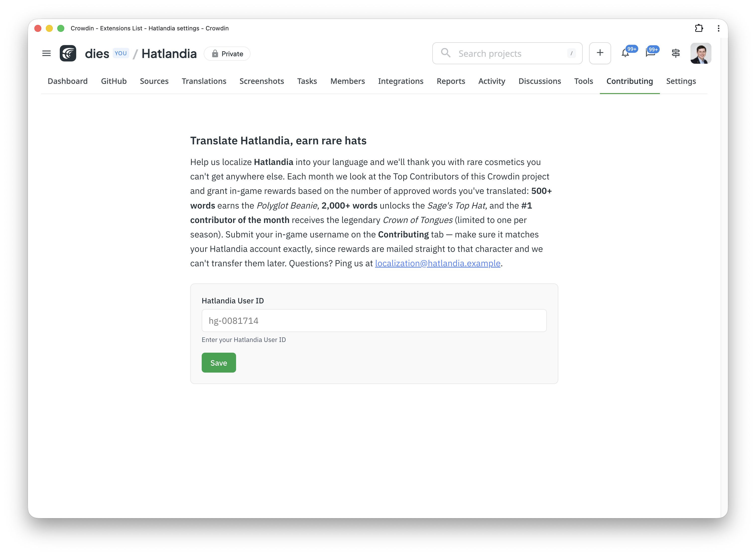756x555 pixels.
Task: Go to the dies owner profile
Action: coord(97,54)
